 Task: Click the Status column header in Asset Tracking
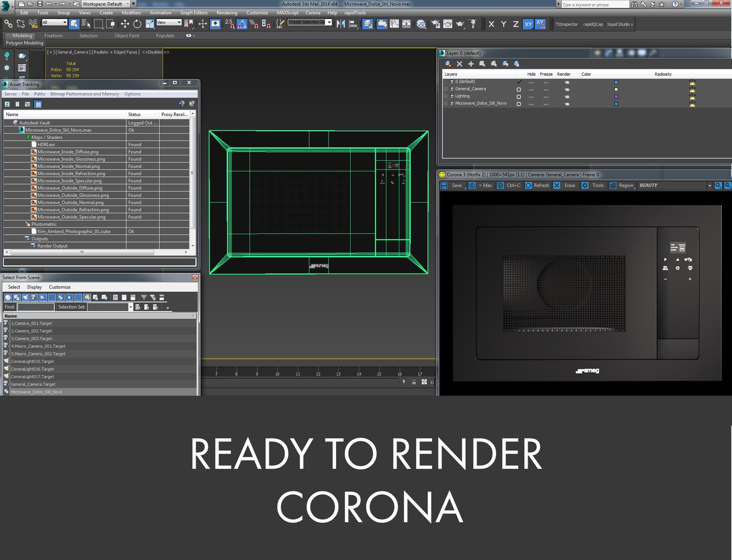coord(143,114)
